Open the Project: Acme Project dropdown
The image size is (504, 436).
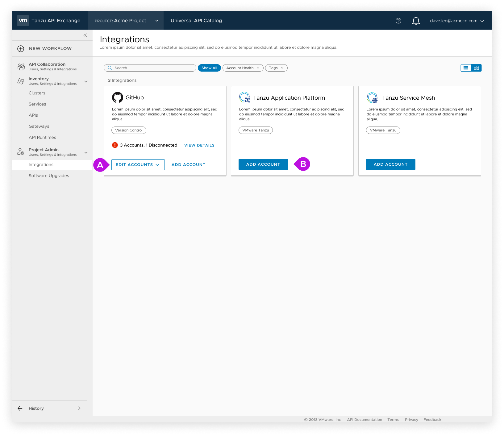coord(126,20)
